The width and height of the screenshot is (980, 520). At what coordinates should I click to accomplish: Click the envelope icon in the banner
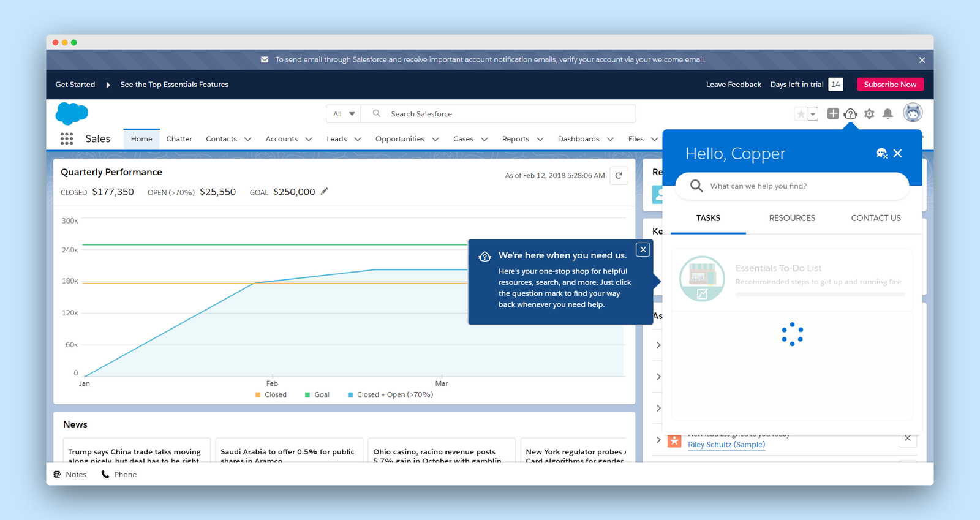[x=265, y=59]
